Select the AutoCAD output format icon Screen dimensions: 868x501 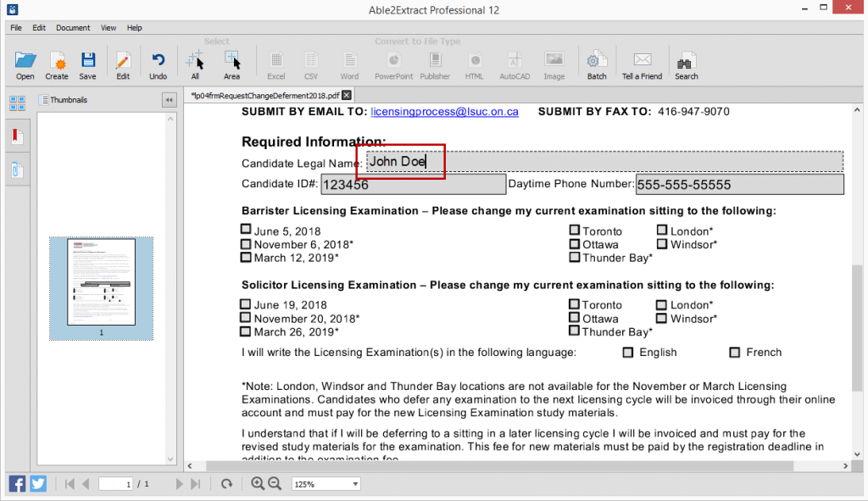click(x=514, y=64)
